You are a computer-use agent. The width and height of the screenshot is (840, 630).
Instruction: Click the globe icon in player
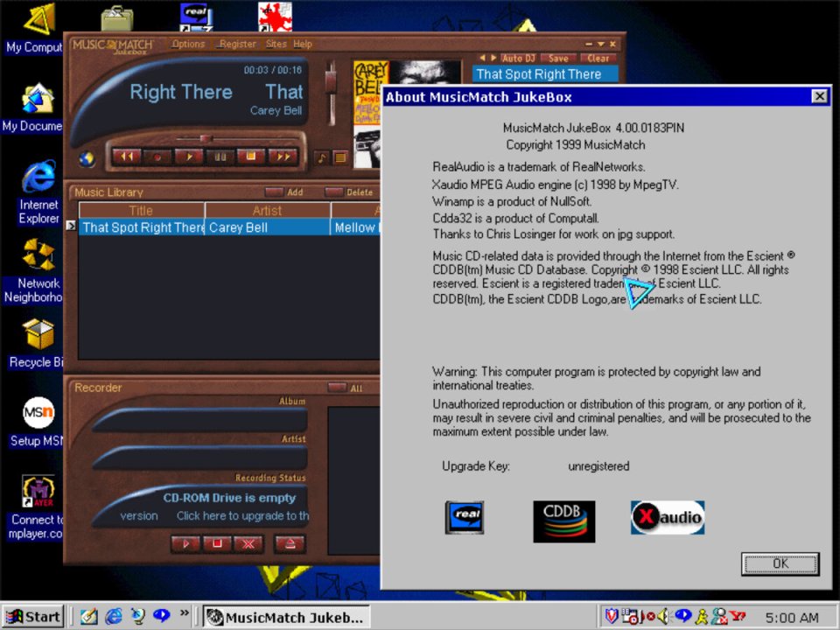pos(86,159)
